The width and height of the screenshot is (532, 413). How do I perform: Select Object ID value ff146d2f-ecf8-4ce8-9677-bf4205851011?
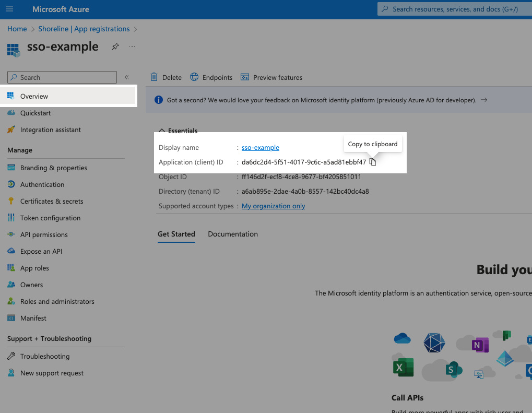301,177
